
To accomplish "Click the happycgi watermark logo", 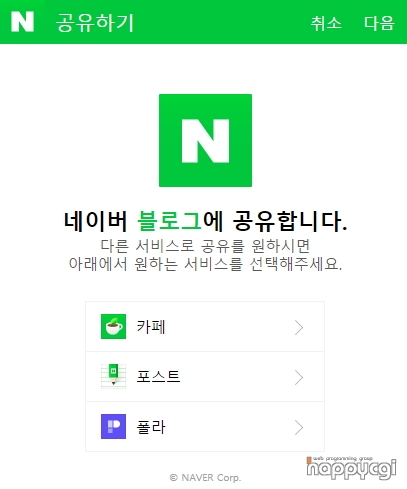I will 351,468.
